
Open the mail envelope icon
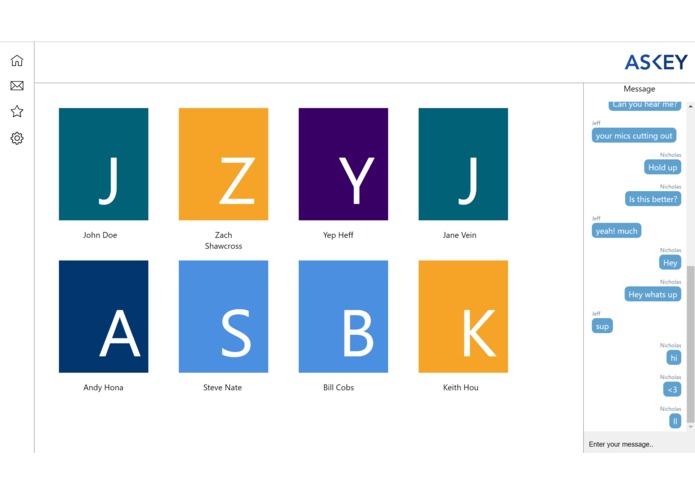click(17, 86)
